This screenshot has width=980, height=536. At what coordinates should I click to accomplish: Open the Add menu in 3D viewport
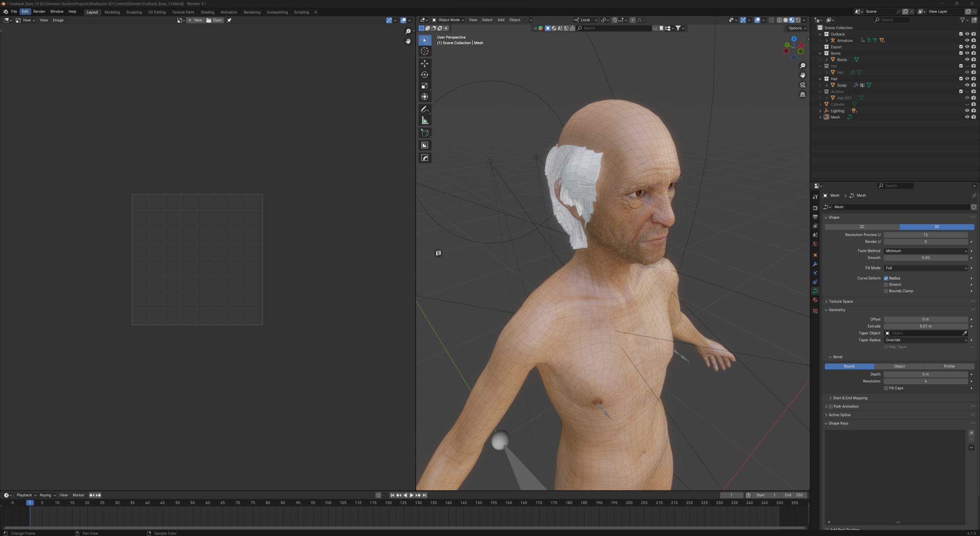click(501, 20)
